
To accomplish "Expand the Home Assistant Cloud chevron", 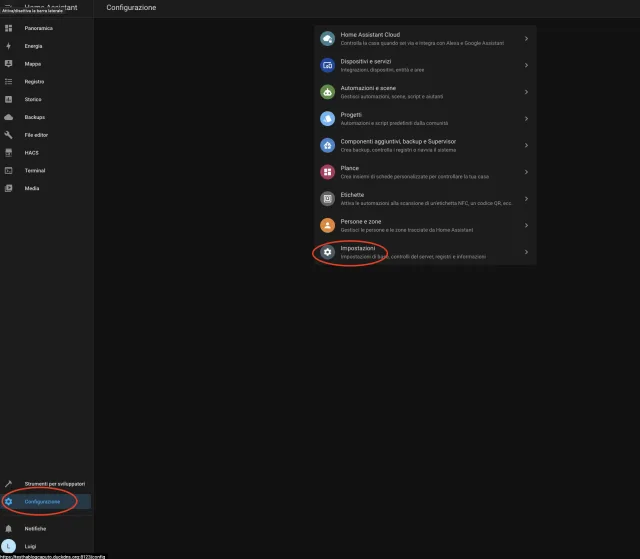I will pyautogui.click(x=526, y=38).
